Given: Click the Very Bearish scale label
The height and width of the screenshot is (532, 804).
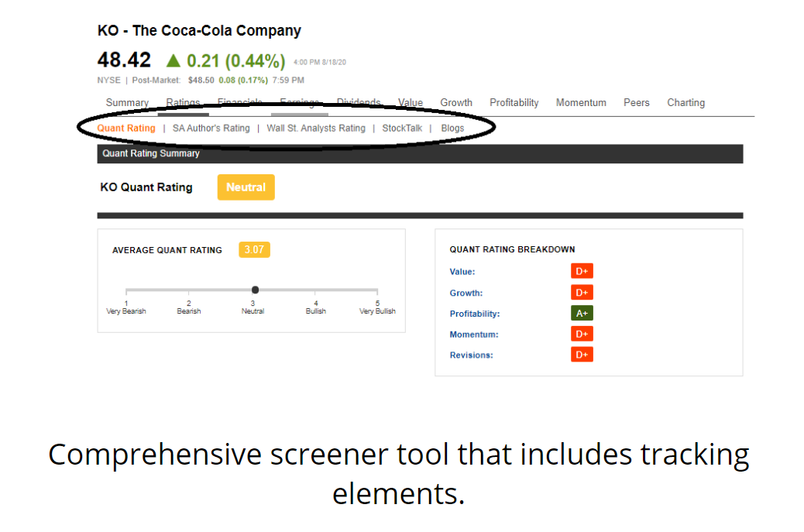Looking at the screenshot, I should pyautogui.click(x=126, y=311).
